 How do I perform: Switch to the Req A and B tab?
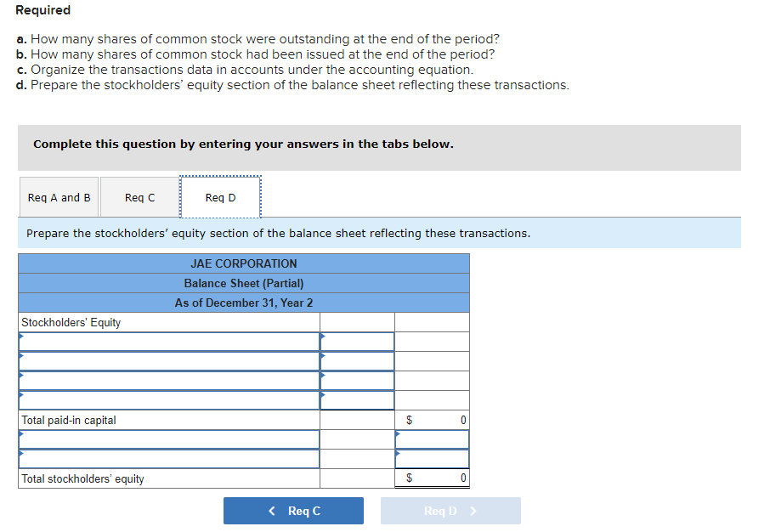click(58, 196)
